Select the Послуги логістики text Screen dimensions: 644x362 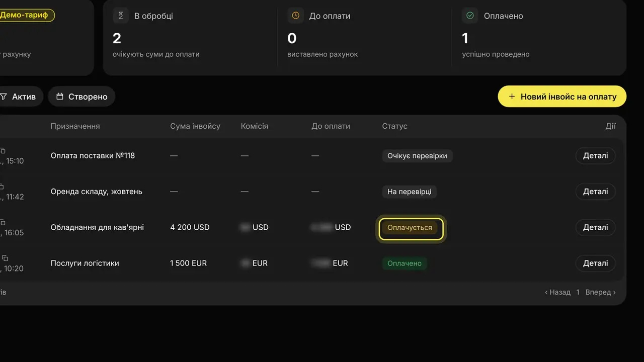coord(85,263)
